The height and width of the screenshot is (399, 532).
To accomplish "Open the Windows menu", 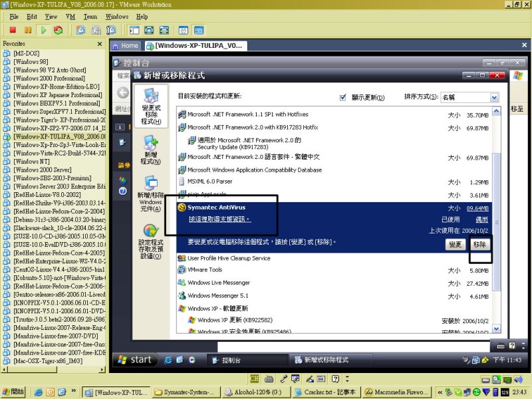I will (117, 17).
